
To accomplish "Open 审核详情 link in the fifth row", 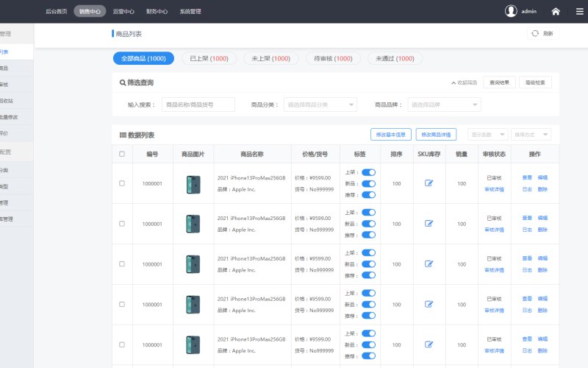I will pyautogui.click(x=494, y=351).
